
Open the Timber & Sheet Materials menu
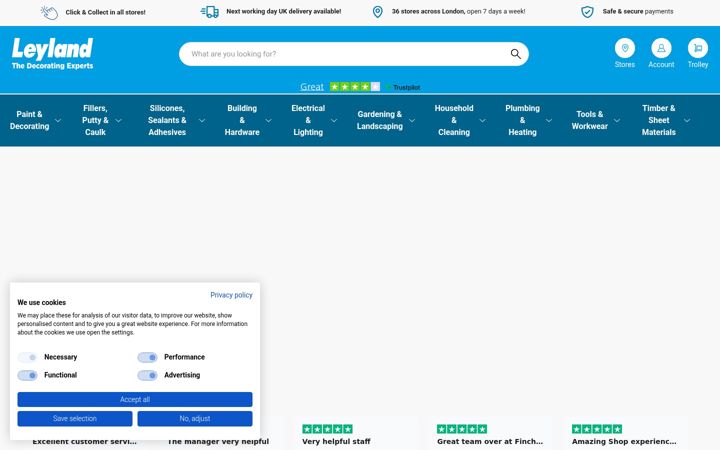658,120
